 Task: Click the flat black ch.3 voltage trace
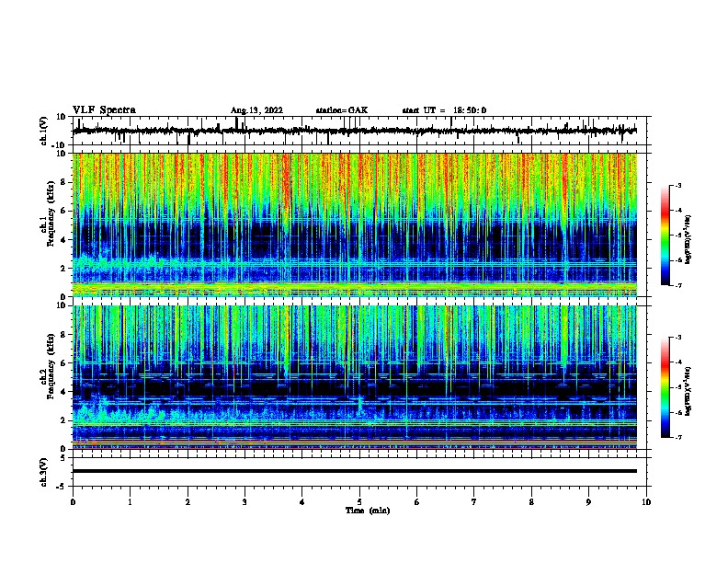[355, 471]
